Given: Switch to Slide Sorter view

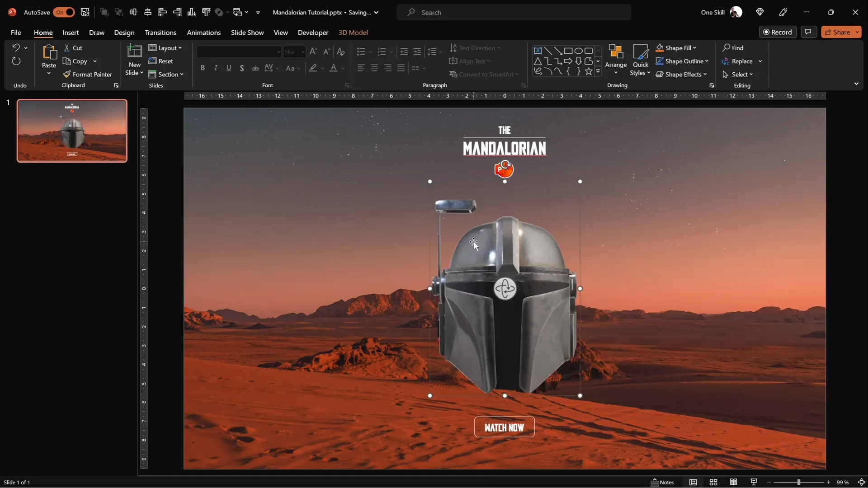Looking at the screenshot, I should pyautogui.click(x=713, y=482).
